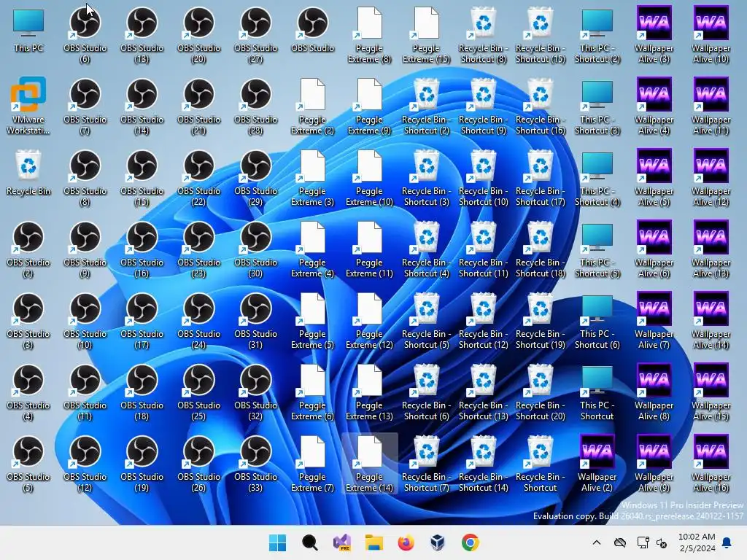Launch Visual Studio Preview from taskbar

pos(342,542)
